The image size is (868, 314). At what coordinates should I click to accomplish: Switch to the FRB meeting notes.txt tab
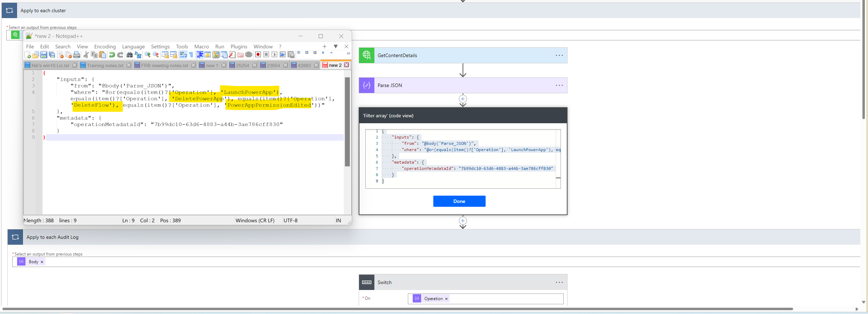164,65
